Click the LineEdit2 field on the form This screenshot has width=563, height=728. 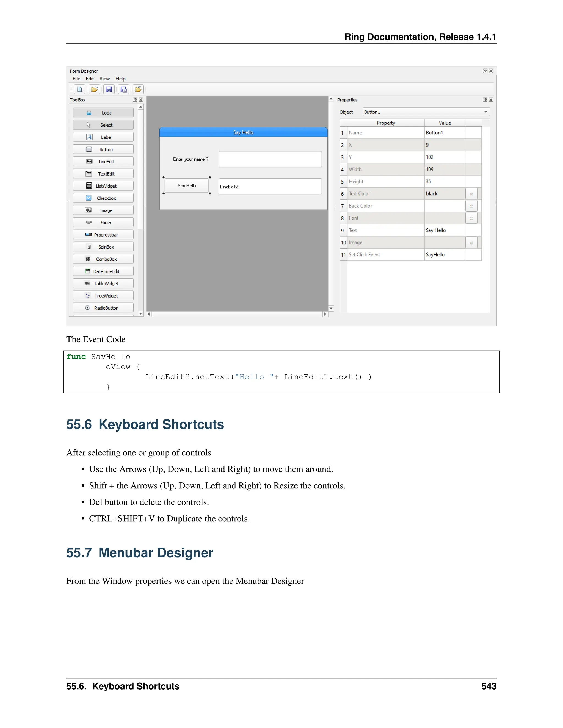[x=270, y=187]
